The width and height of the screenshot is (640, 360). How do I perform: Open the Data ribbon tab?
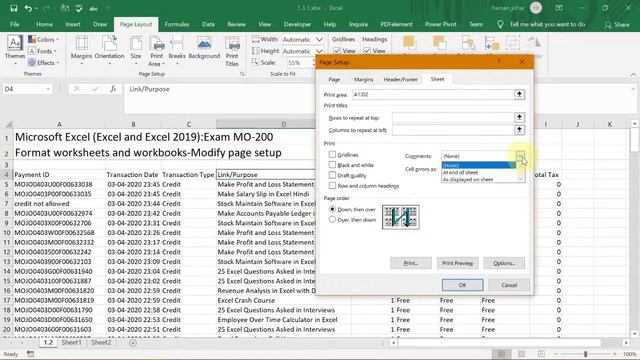coord(208,24)
